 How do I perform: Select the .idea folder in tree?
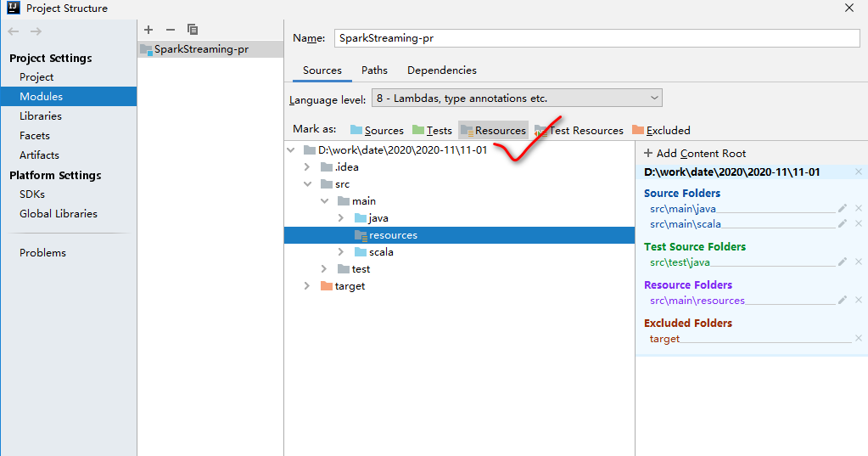pos(340,166)
